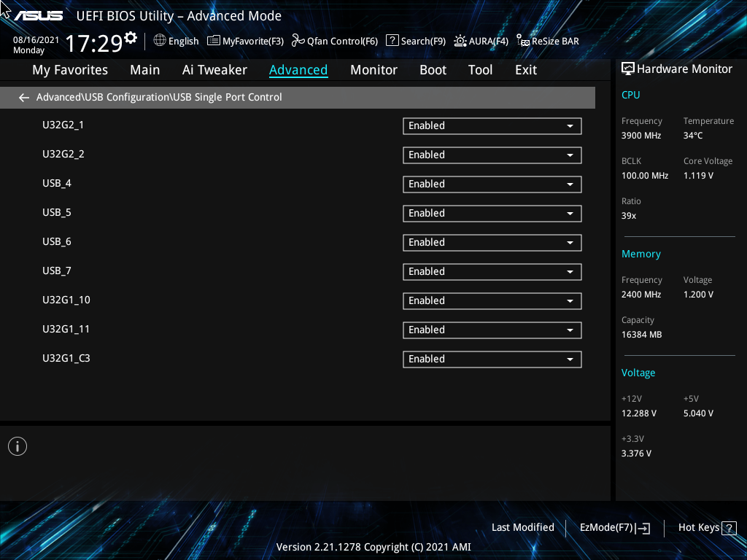
Task: Click the Hot Keys question mark icon
Action: pos(729,528)
